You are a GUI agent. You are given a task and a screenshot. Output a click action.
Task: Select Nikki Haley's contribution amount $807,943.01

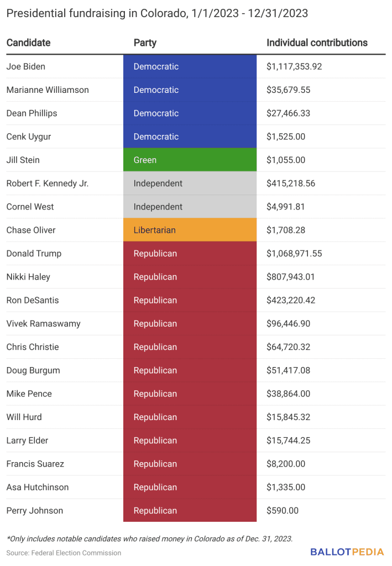coord(291,277)
